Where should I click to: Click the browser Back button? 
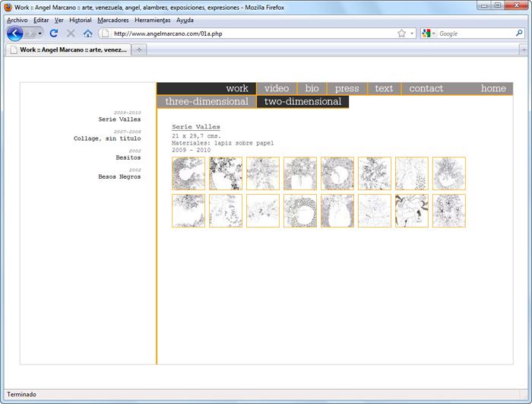point(14,33)
